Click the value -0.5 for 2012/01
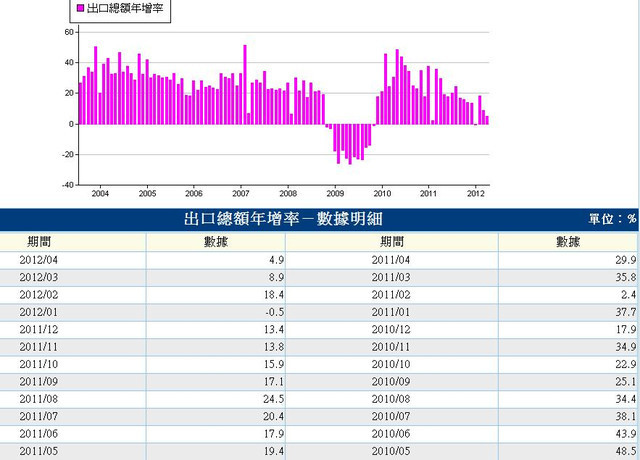This screenshot has width=640, height=460. [x=275, y=312]
